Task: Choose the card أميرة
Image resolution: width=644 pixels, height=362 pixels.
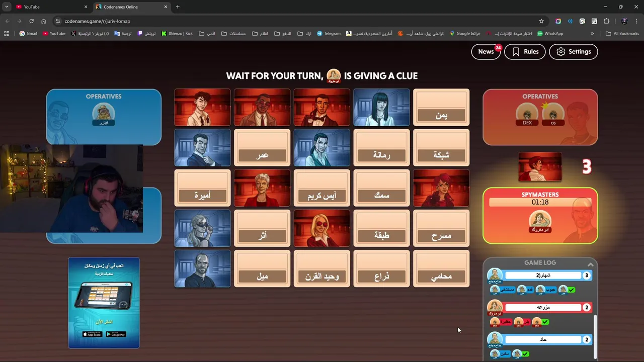Action: click(x=202, y=188)
